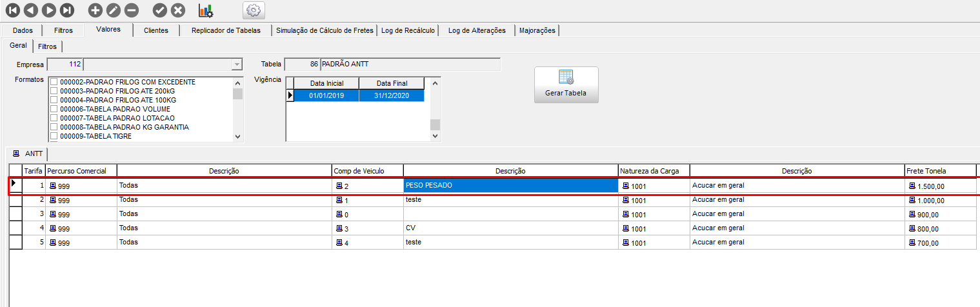Open lookup icon for Comp de Veiculo 3
Image resolution: width=980 pixels, height=307 pixels.
click(x=339, y=228)
